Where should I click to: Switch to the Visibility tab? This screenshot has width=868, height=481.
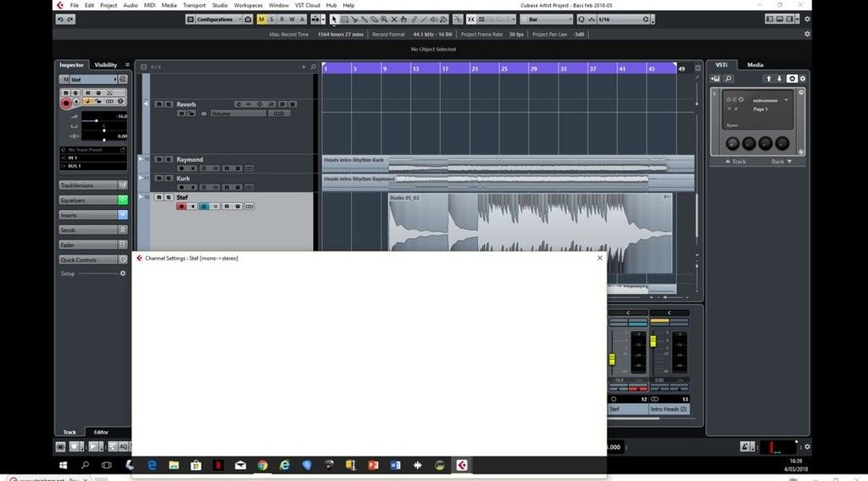click(x=106, y=65)
